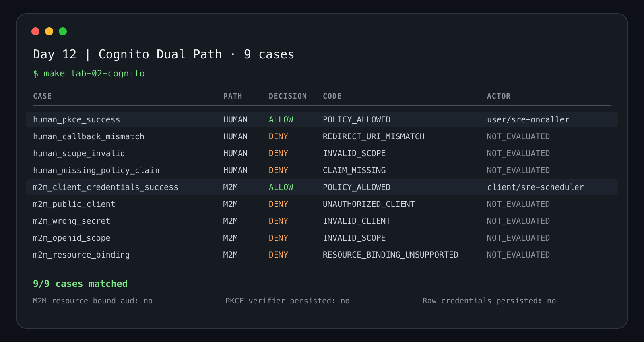This screenshot has width=644, height=342.
Task: Click POLICY_ALLOWED code in human_pkce_success row
Action: pos(357,119)
